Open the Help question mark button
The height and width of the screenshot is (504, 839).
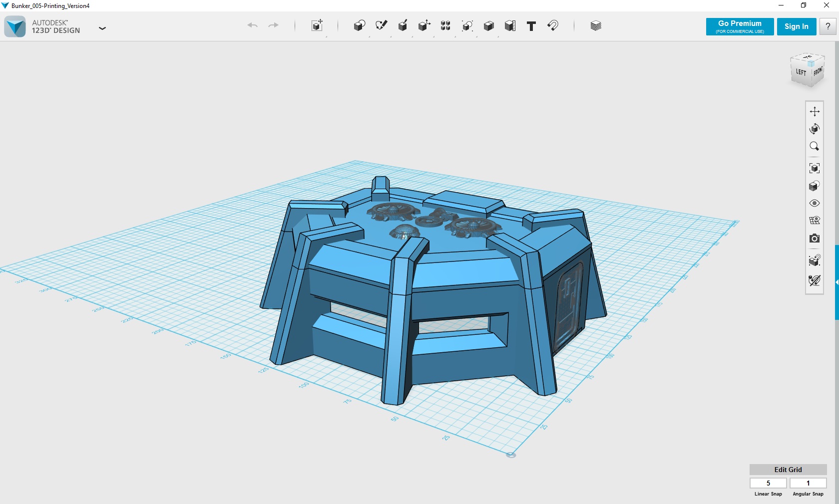pos(828,26)
